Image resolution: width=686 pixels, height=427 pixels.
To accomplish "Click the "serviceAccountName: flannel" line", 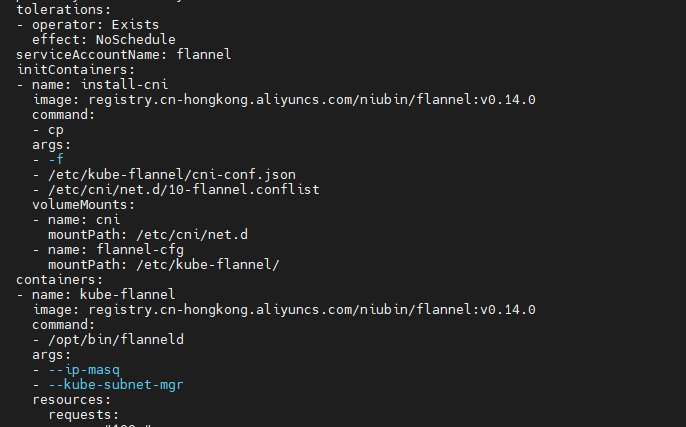I will pyautogui.click(x=124, y=54).
